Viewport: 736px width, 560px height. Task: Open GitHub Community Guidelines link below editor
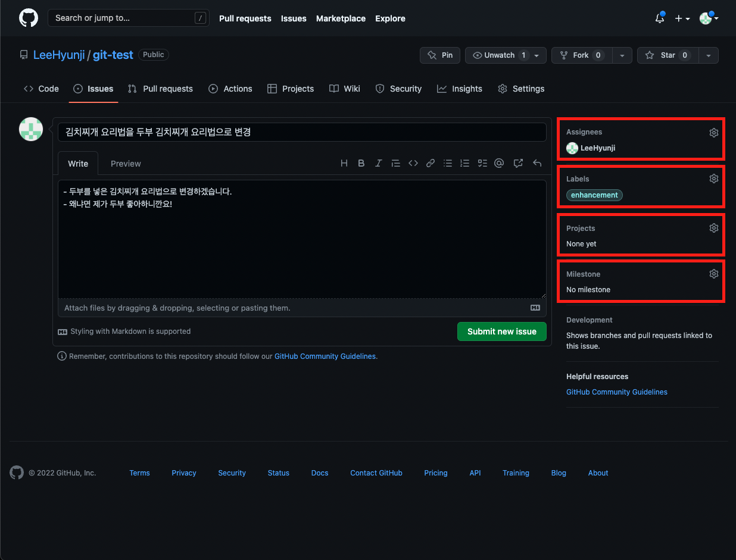[x=325, y=356]
